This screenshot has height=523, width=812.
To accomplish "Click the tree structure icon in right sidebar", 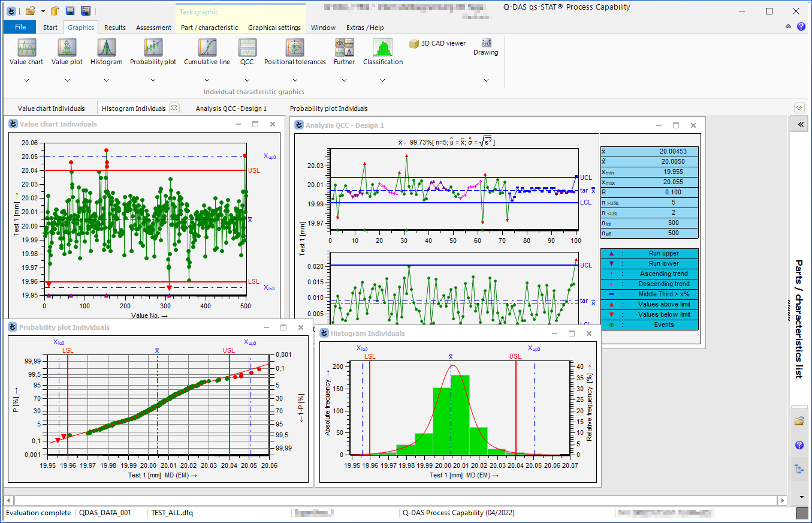I will coord(799,469).
